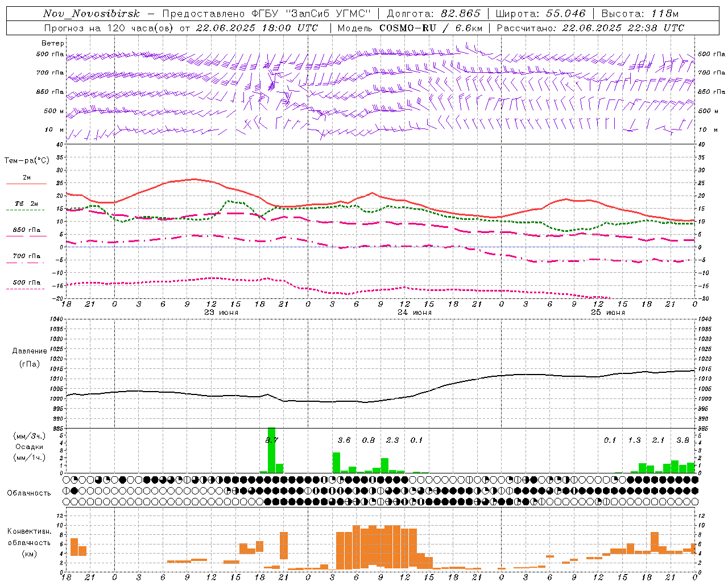This screenshot has height=582, width=728.
Task: Click the 0.1 precipitation total beside 1.3
Action: click(x=610, y=440)
